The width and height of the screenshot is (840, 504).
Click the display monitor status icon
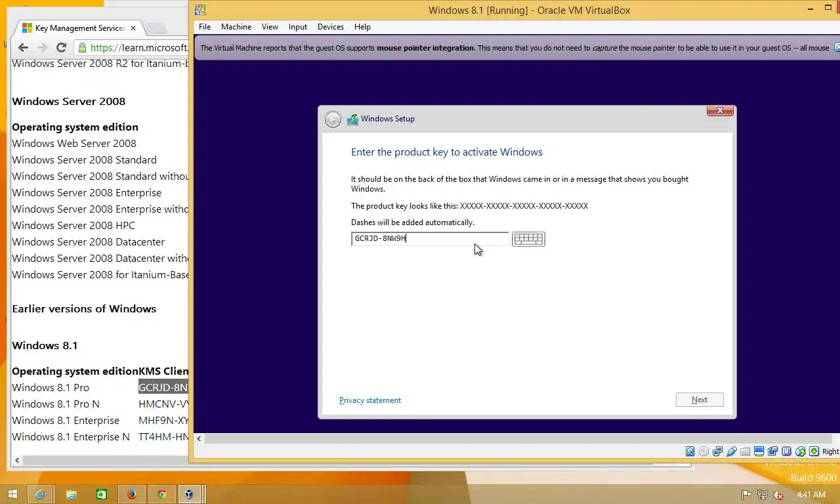point(759,451)
